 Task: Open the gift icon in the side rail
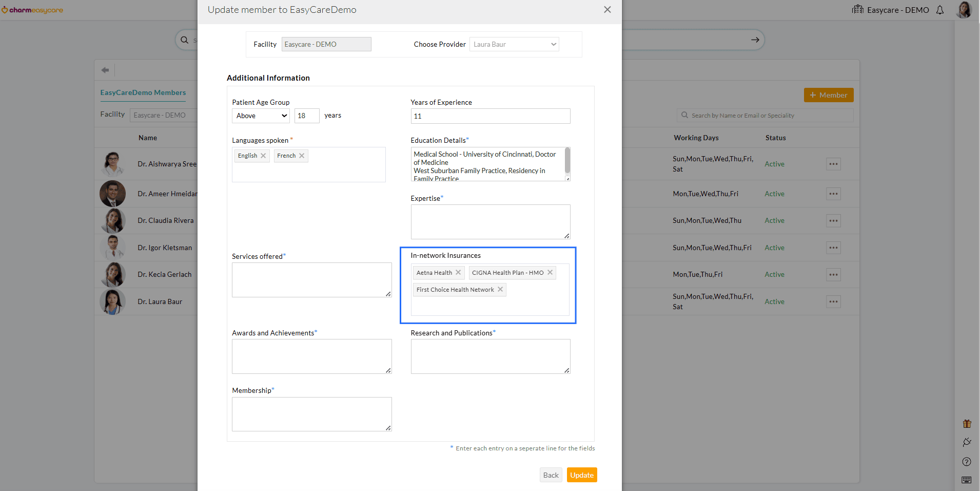967,424
